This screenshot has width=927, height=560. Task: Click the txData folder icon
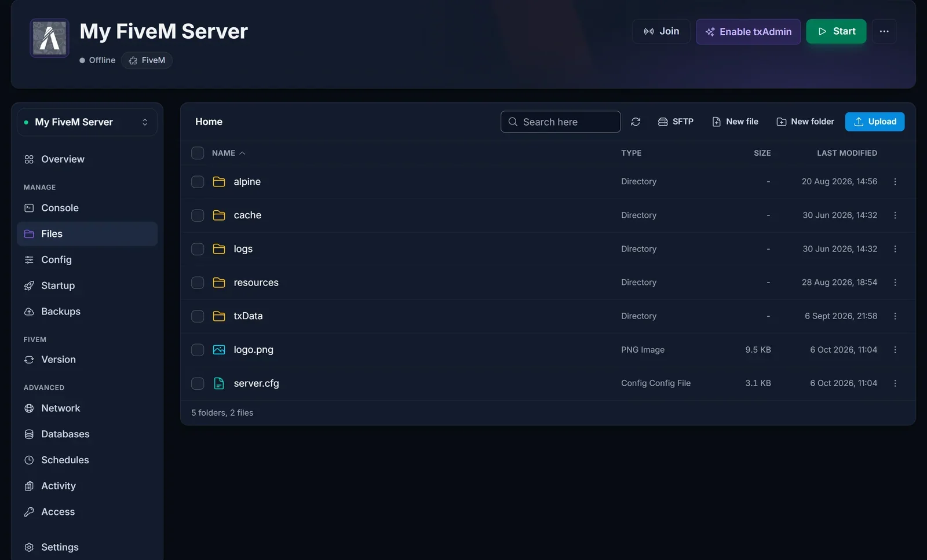pyautogui.click(x=219, y=316)
